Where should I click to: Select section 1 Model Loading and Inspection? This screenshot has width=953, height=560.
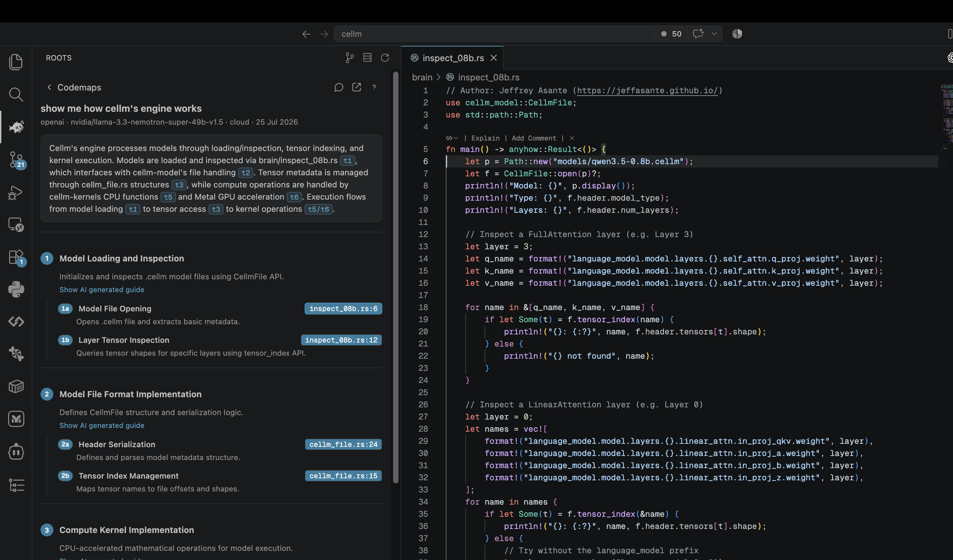(121, 258)
